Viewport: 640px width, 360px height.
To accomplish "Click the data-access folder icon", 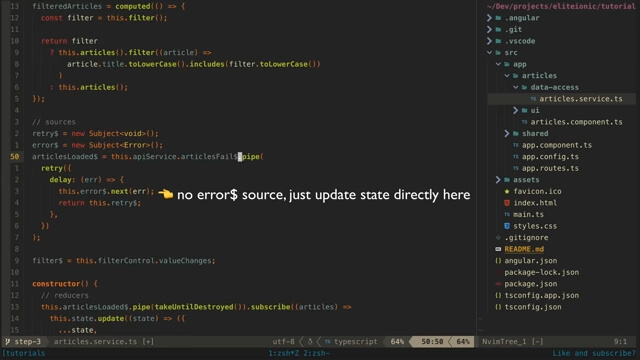I will (x=524, y=87).
